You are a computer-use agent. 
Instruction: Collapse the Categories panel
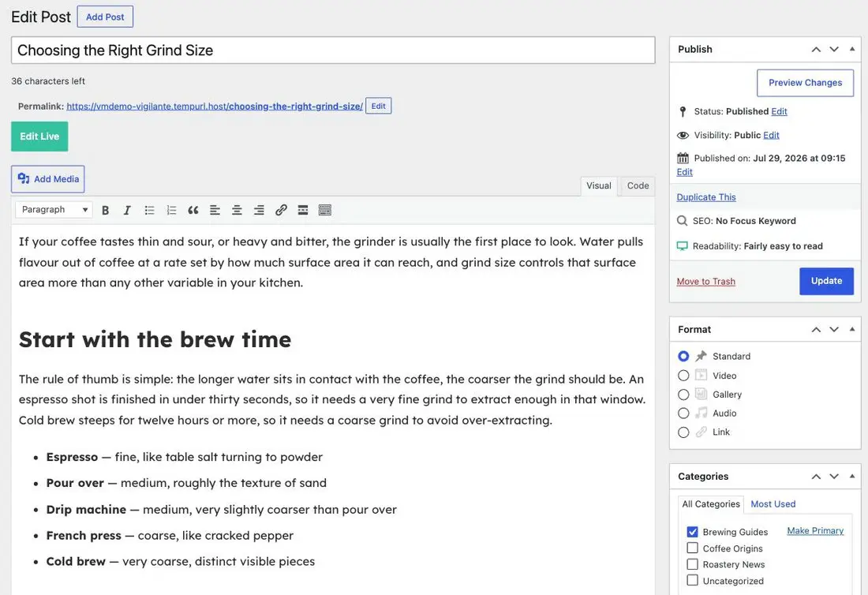coord(852,477)
